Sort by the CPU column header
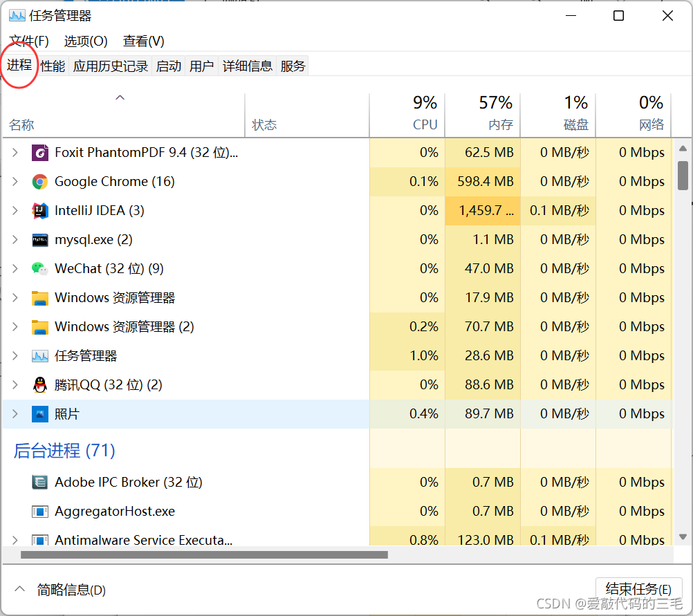 coord(407,115)
